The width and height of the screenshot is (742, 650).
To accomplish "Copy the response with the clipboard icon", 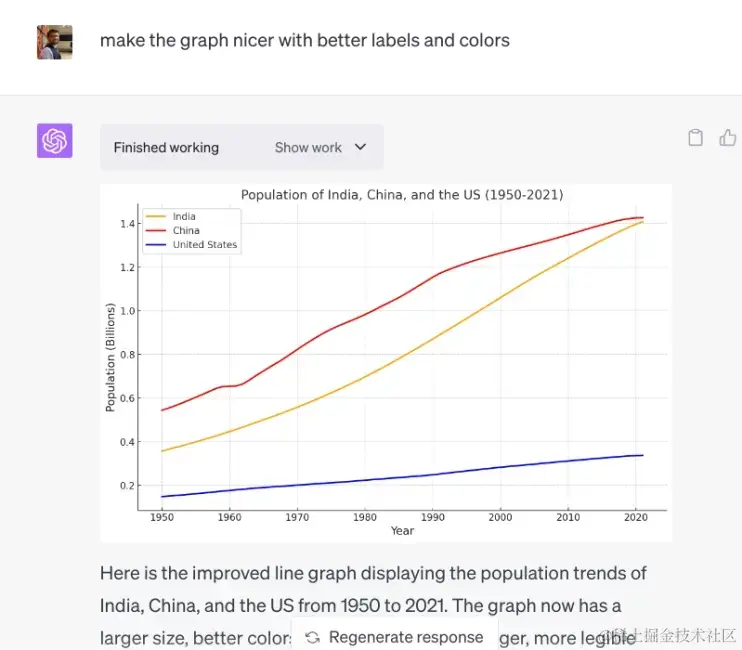I will click(696, 138).
